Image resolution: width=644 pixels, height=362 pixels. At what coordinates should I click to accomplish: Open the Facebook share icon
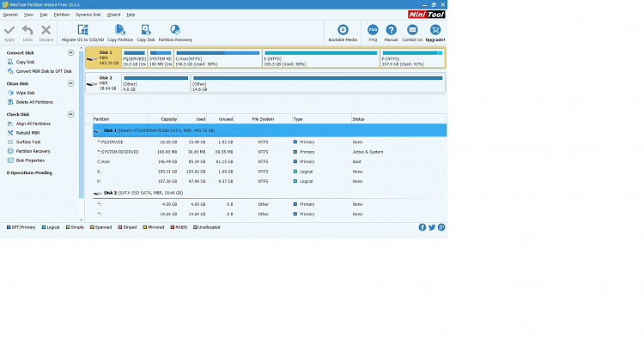coord(422,227)
